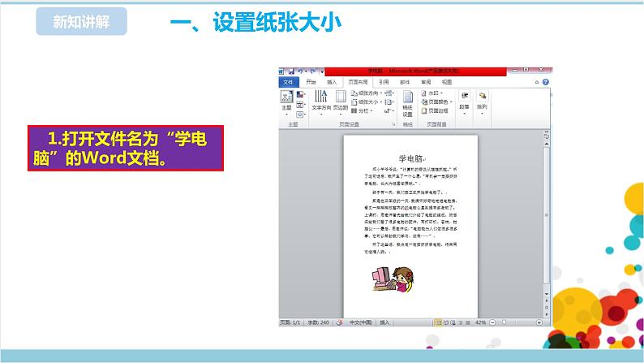This screenshot has width=644, height=363.
Task: Click the 插入 mode in the status bar
Action: pos(384,322)
